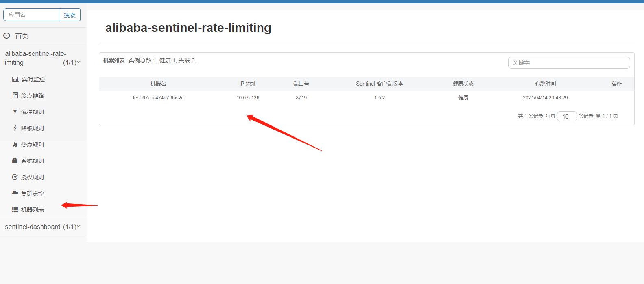Screen dimensions: 644x284
Task: Click the alibaba-sentinel-rate-limiting page heading
Action: coord(188,28)
